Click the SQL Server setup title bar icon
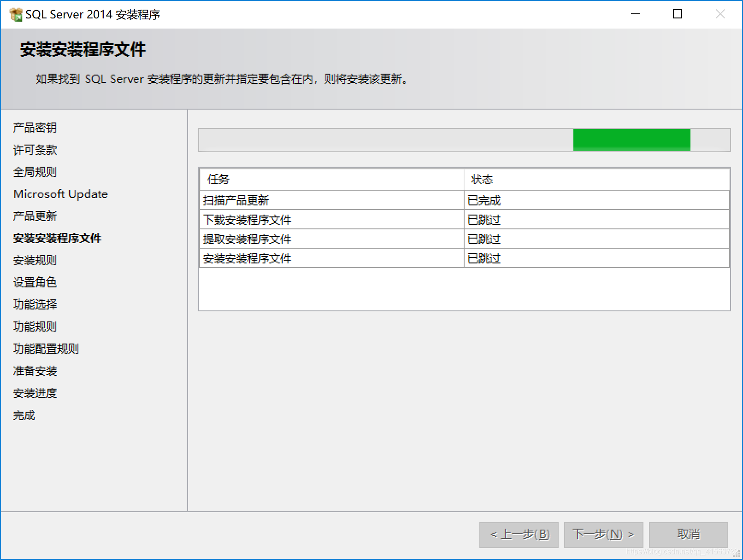This screenshot has width=743, height=560. (16, 15)
